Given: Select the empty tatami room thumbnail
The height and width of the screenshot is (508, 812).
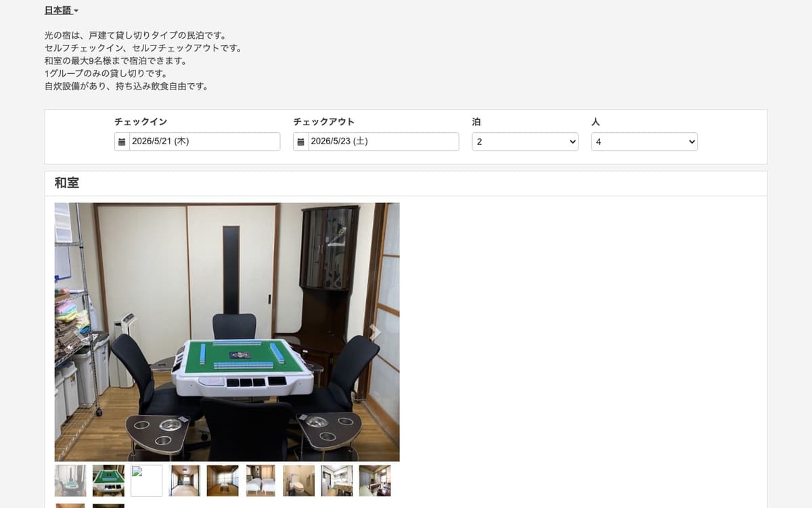Looking at the screenshot, I should pyautogui.click(x=185, y=480).
